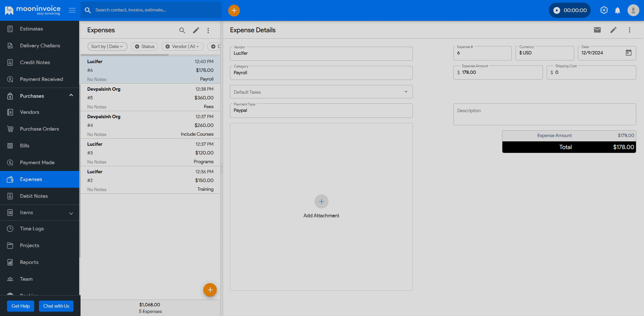This screenshot has width=644, height=316.
Task: Click the Vendors contact icon
Action: [x=10, y=112]
